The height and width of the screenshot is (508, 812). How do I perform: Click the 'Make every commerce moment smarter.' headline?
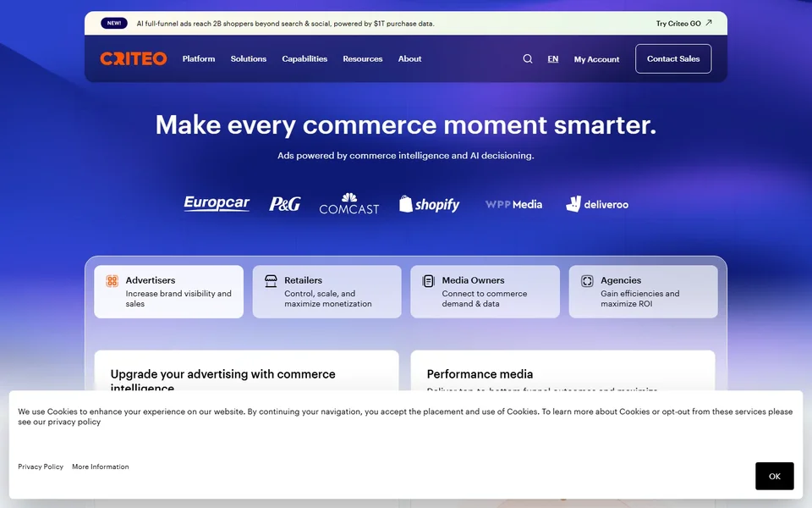[x=406, y=125]
